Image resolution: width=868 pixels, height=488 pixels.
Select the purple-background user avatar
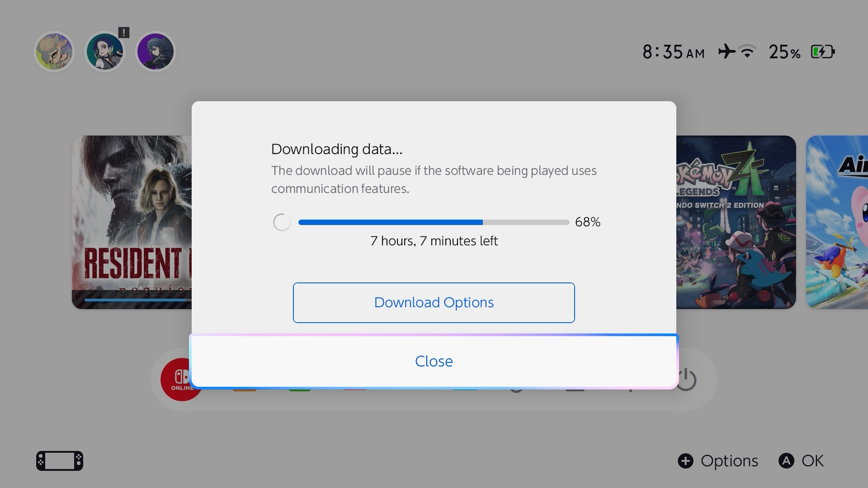(x=155, y=52)
